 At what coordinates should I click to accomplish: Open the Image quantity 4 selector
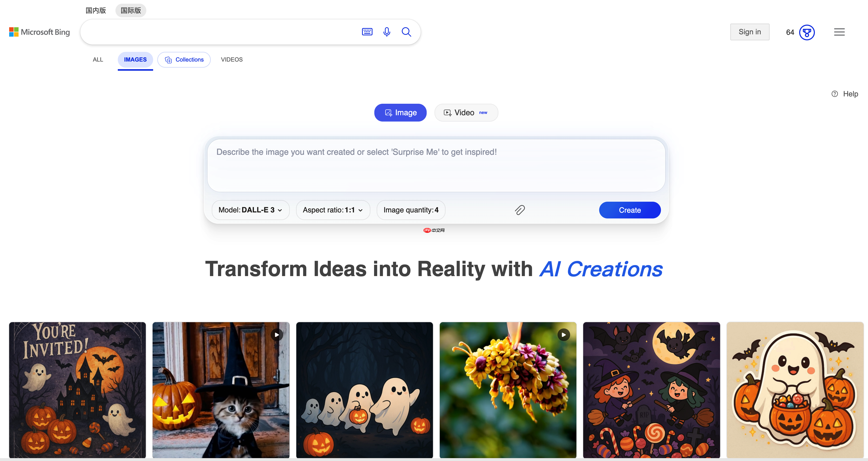pos(411,210)
